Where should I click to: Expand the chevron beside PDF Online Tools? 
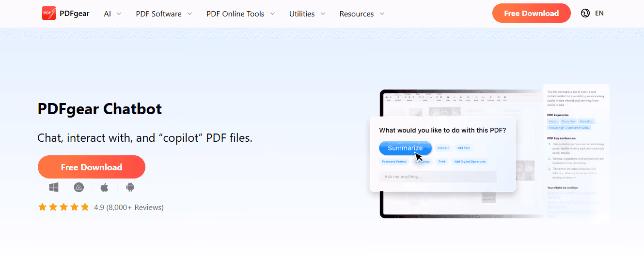point(272,14)
